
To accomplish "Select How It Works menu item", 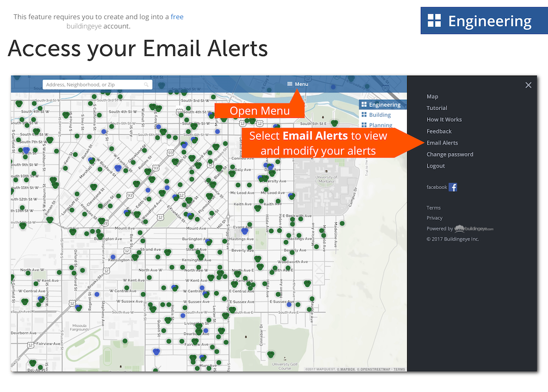I will coord(444,120).
